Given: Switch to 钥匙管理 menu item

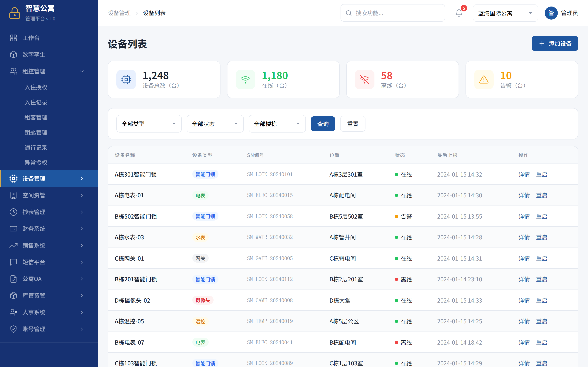Looking at the screenshot, I should (x=36, y=132).
